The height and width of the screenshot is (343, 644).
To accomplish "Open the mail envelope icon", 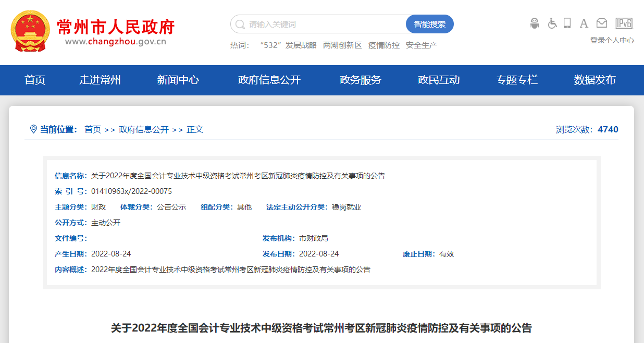I will pos(602,23).
